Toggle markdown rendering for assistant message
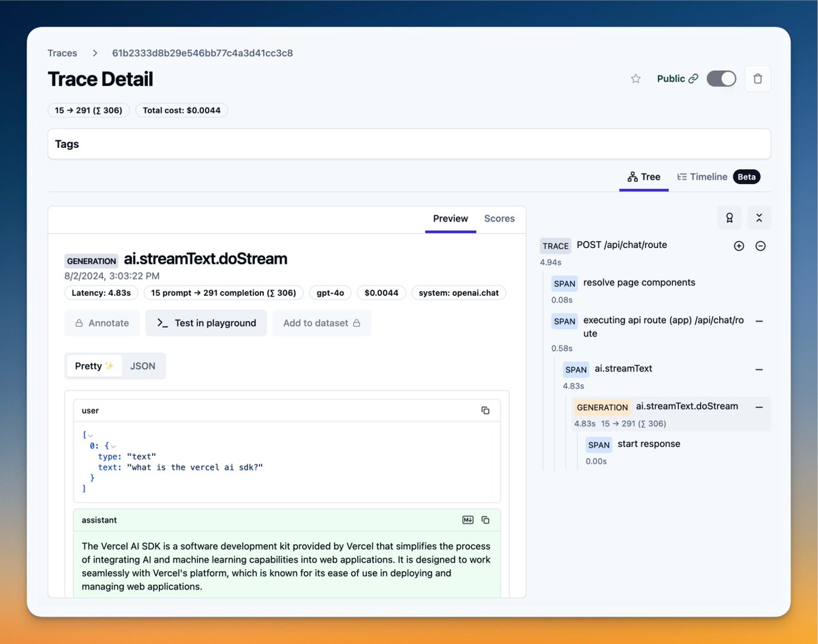This screenshot has height=644, width=818. [468, 520]
